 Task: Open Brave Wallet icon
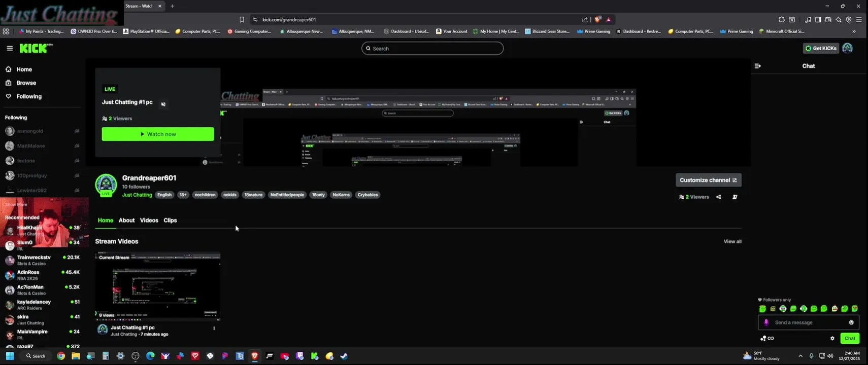pyautogui.click(x=828, y=19)
